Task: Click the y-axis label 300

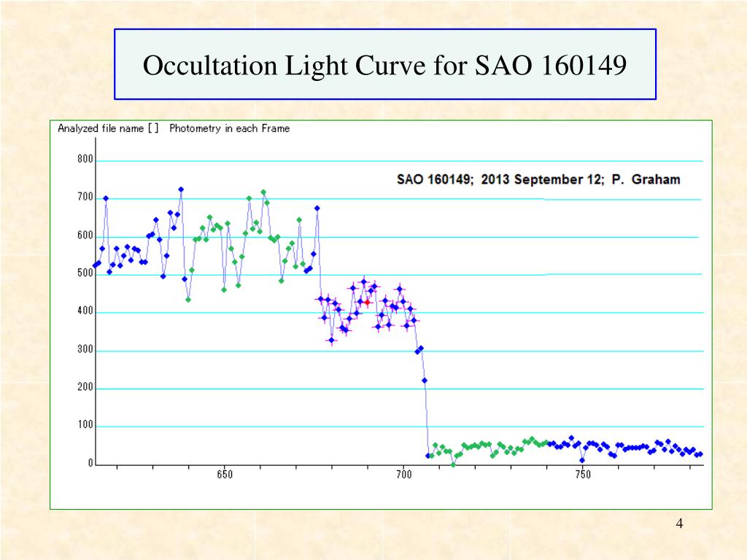Action: tap(85, 349)
